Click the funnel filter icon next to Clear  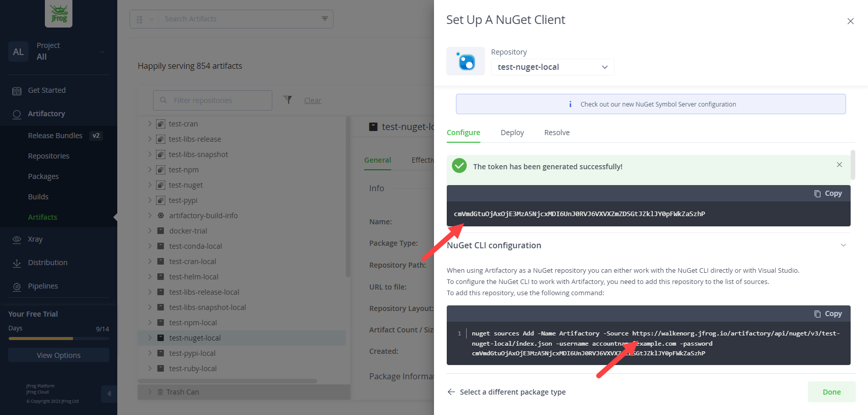[288, 100]
